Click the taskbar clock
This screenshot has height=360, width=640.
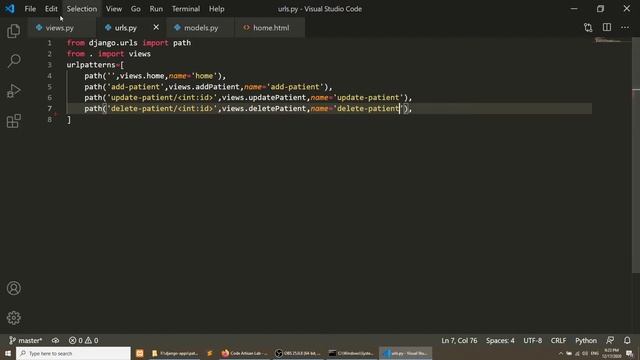pyautogui.click(x=611, y=353)
